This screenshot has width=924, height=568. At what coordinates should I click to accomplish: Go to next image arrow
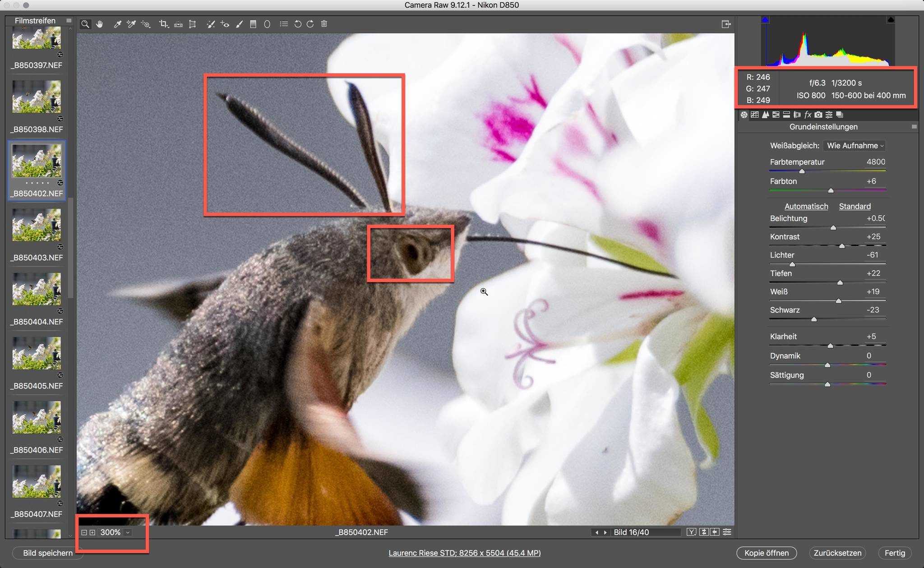click(605, 533)
